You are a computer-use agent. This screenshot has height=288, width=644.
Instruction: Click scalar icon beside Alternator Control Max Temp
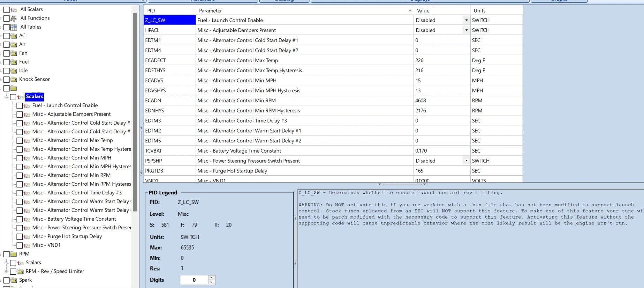pos(27,141)
